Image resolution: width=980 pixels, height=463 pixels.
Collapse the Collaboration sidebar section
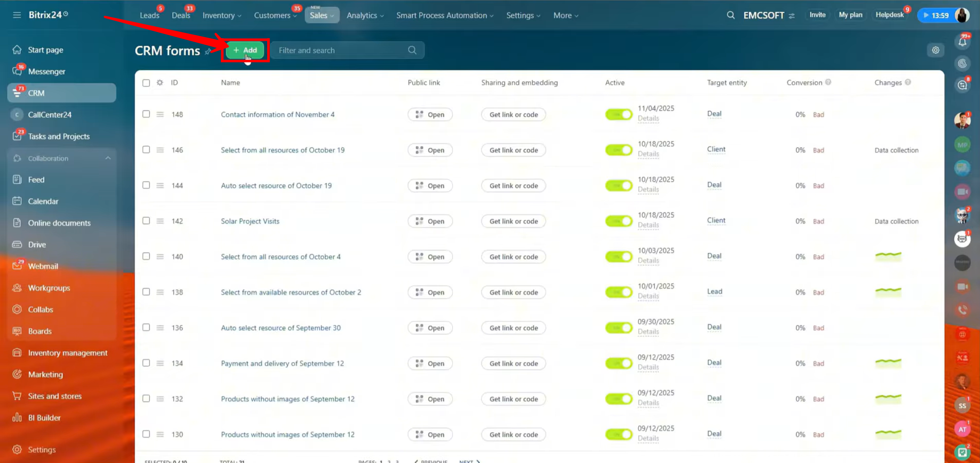[x=108, y=158]
